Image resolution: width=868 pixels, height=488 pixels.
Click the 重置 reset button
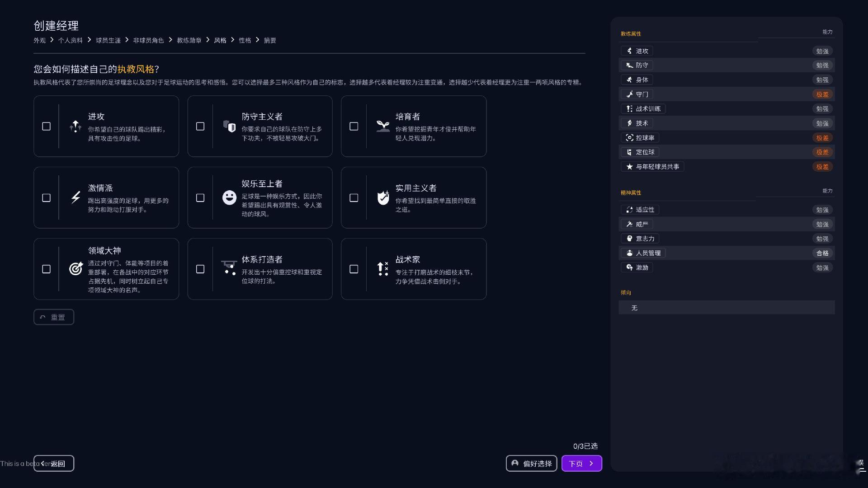point(53,317)
